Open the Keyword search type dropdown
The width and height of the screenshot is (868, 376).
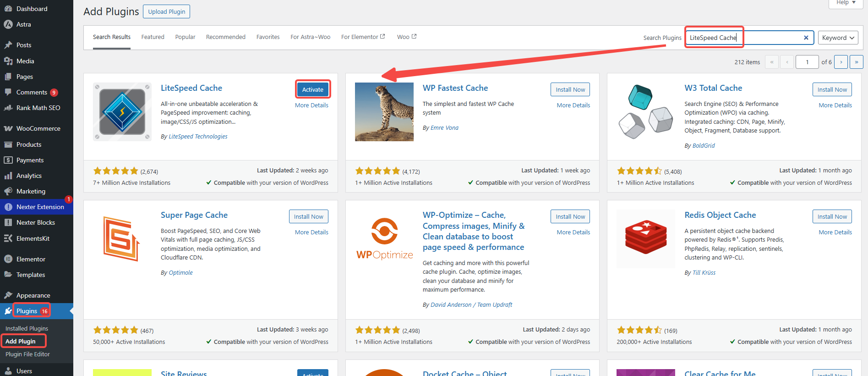[x=838, y=38]
